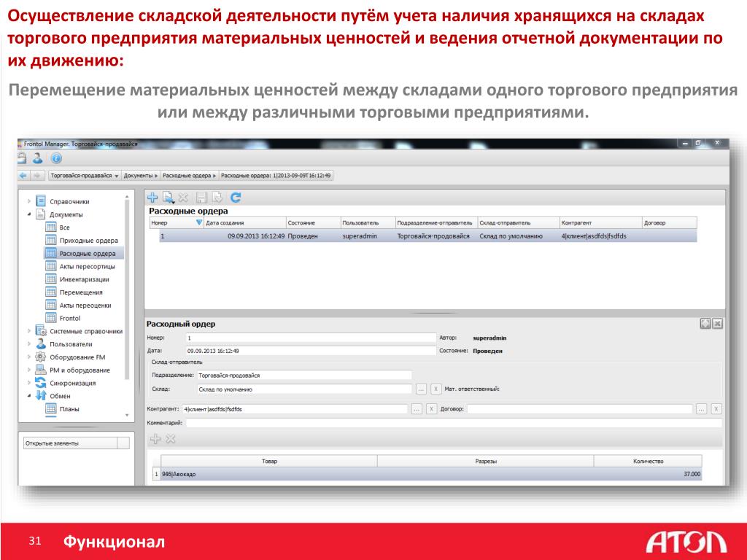Go forward with the right arrow button

pyautogui.click(x=37, y=175)
